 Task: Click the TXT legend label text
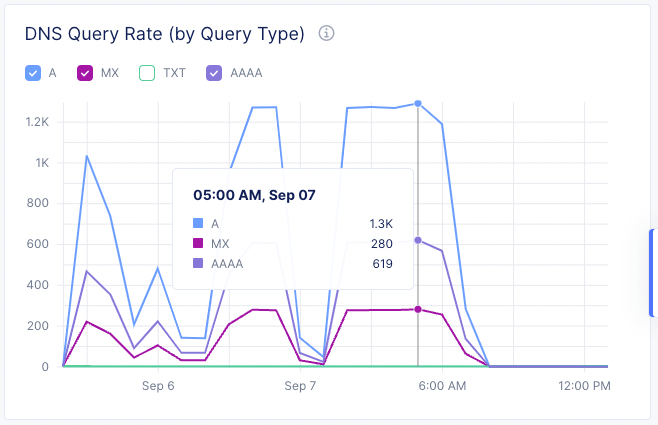[175, 73]
